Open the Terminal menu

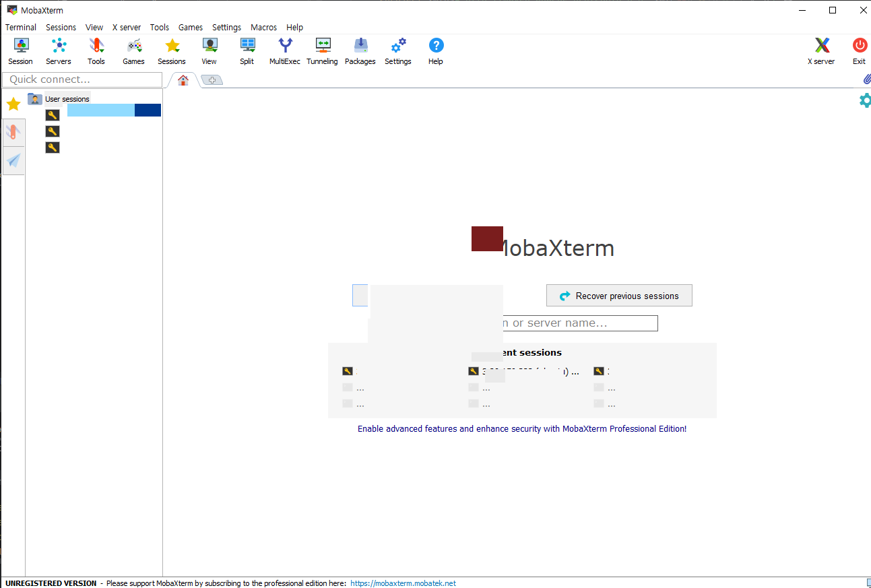pyautogui.click(x=21, y=28)
